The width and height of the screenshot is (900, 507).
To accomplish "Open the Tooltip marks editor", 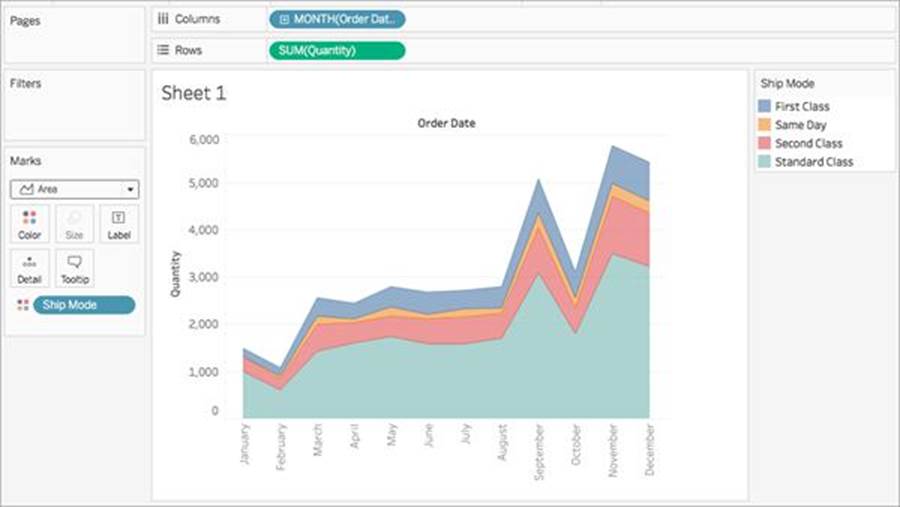I will (74, 268).
